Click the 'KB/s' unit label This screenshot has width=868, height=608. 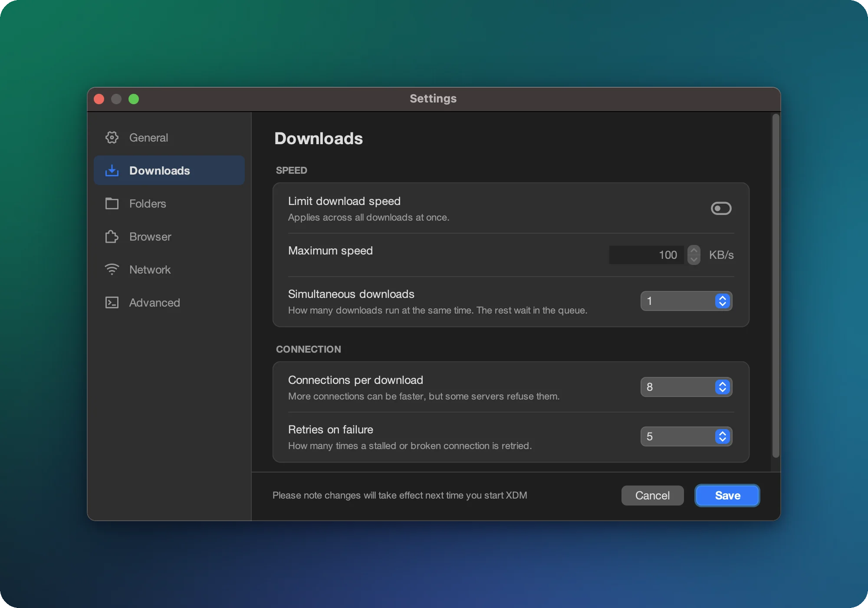coord(721,255)
